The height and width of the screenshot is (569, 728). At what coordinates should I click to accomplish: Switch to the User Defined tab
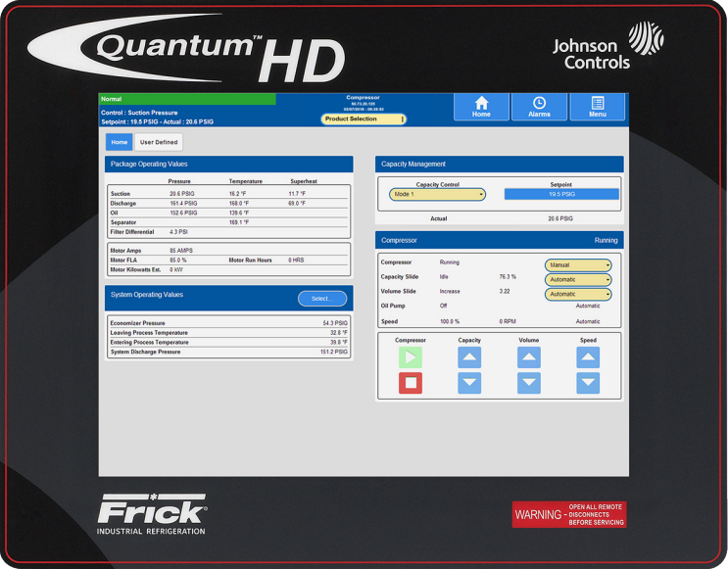[159, 142]
